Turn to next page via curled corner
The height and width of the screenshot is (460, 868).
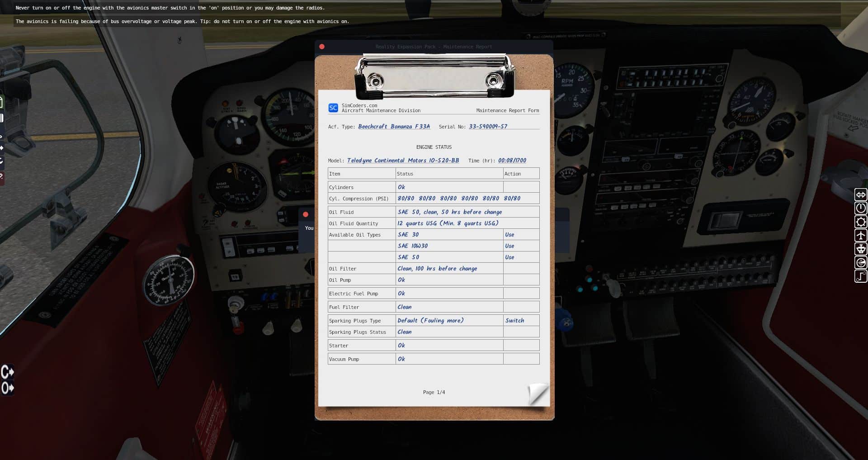pyautogui.click(x=538, y=394)
